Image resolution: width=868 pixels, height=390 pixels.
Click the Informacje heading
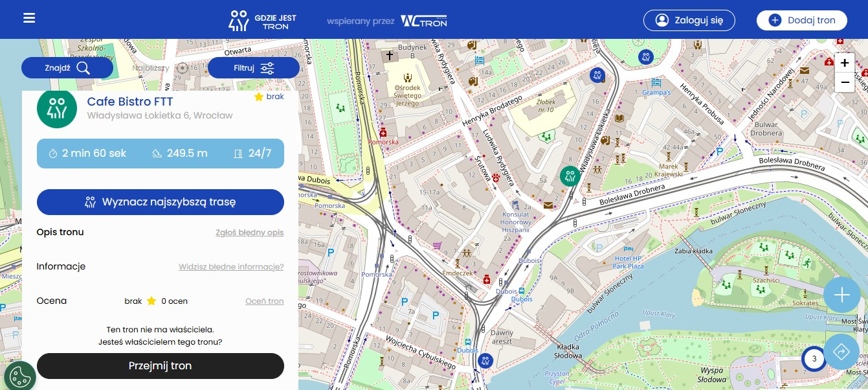[61, 266]
